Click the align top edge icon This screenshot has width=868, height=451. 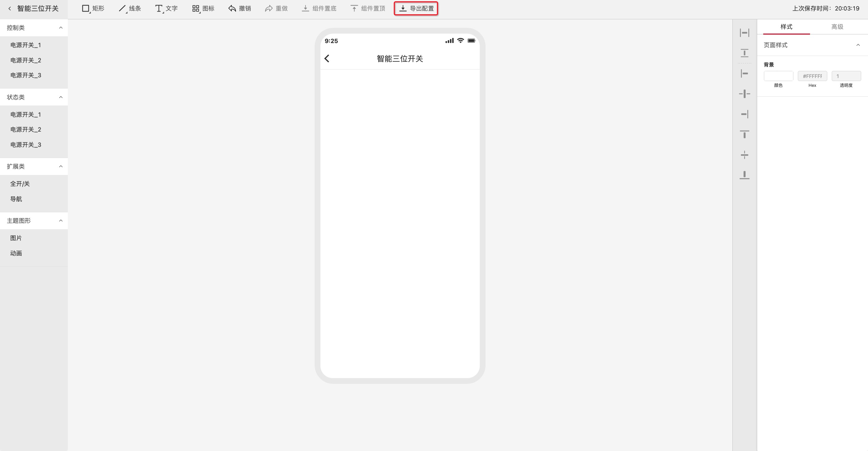click(744, 135)
